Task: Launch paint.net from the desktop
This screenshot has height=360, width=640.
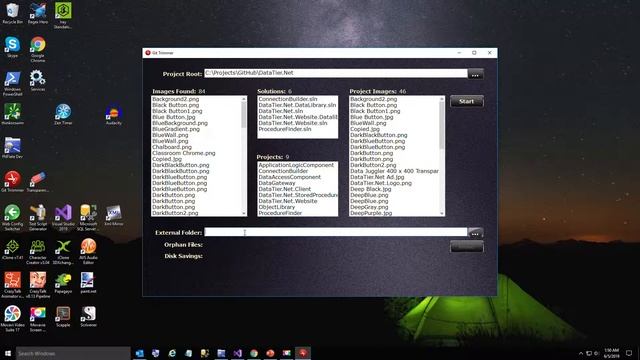Action: (88, 282)
